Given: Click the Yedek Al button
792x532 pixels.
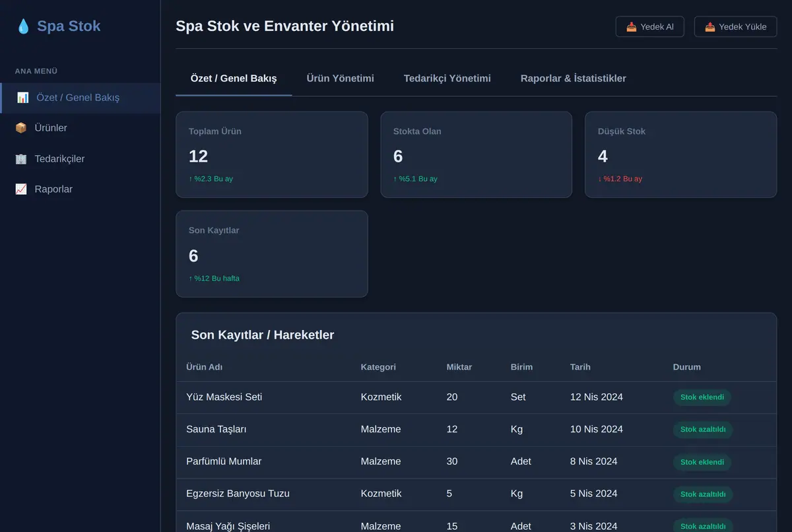Looking at the screenshot, I should (650, 27).
